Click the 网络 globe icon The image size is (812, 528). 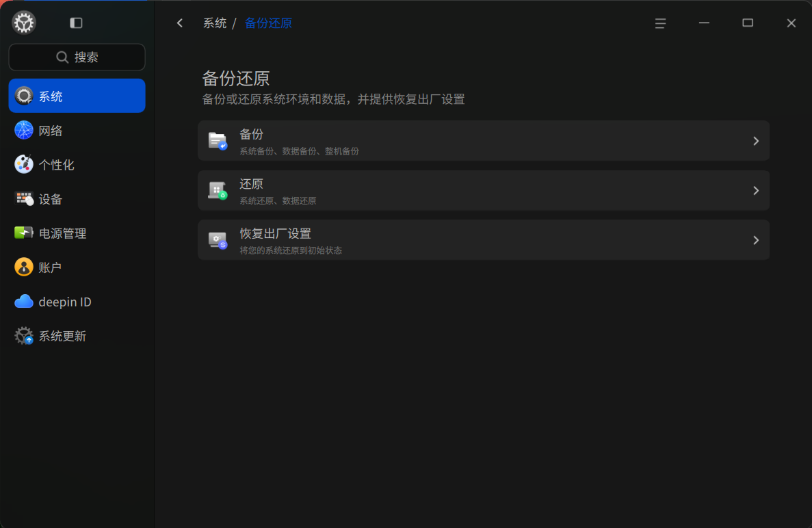click(x=24, y=130)
